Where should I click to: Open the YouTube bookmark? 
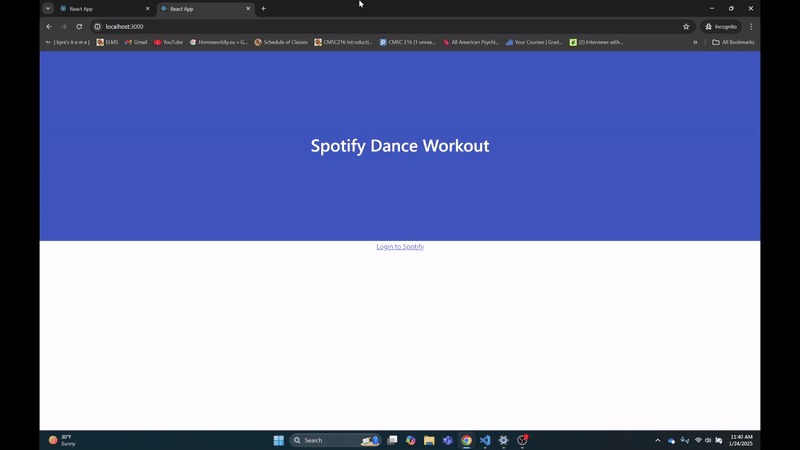pos(168,42)
